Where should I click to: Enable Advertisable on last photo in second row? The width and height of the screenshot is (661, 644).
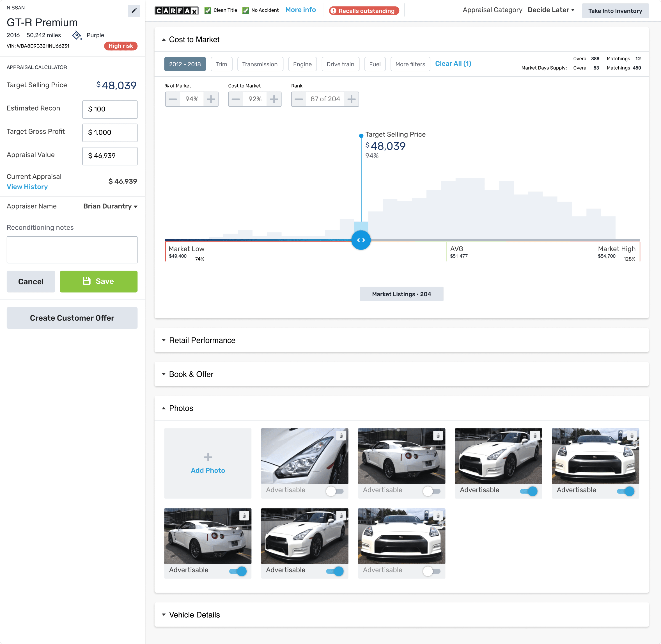(x=432, y=571)
